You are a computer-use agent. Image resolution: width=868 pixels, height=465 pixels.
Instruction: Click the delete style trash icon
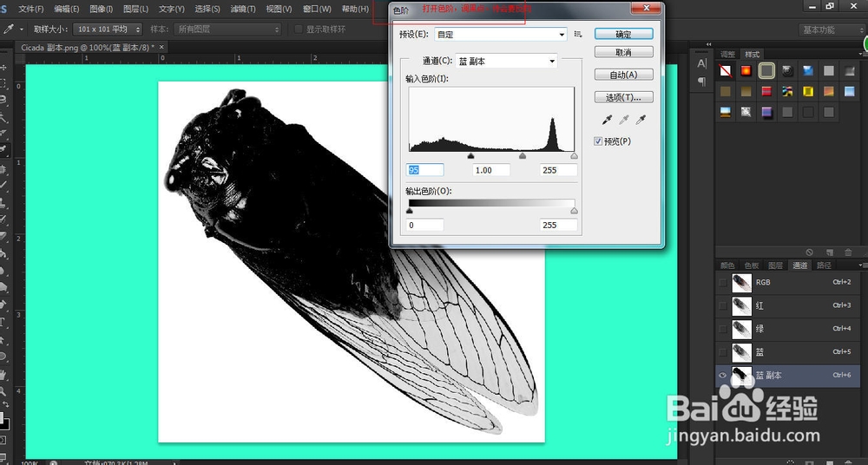coord(848,252)
